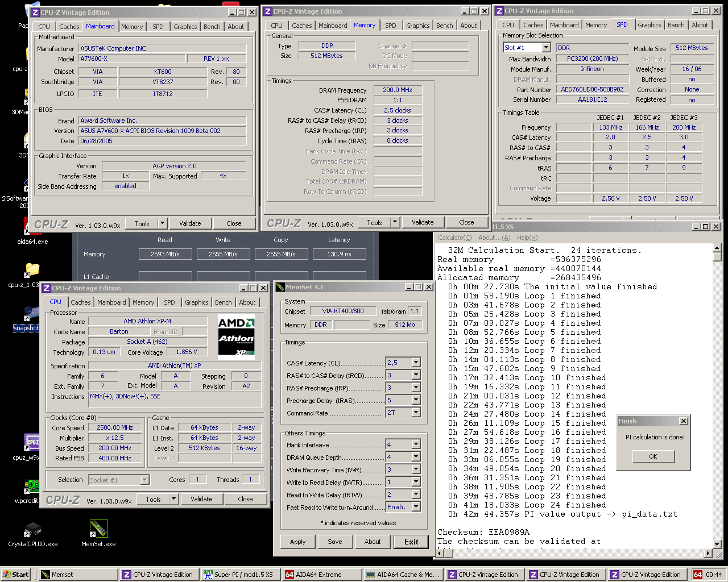
Task: Launch the MemSet.exe desktop icon
Action: point(98,530)
